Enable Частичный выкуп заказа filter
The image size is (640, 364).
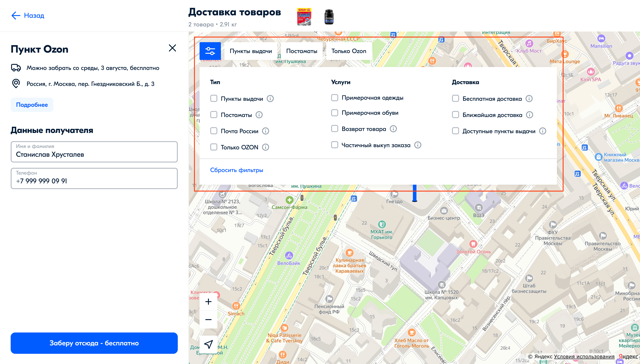[x=334, y=145]
